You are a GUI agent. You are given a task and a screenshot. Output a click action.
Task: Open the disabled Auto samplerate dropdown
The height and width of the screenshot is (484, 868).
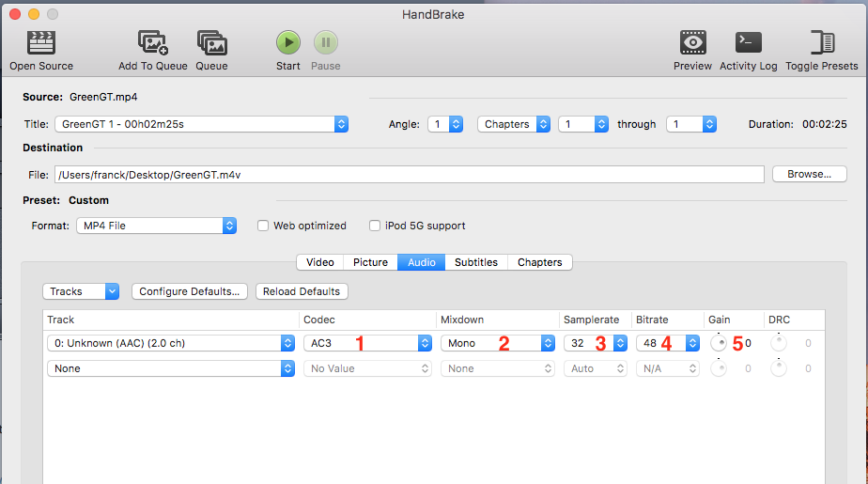596,368
